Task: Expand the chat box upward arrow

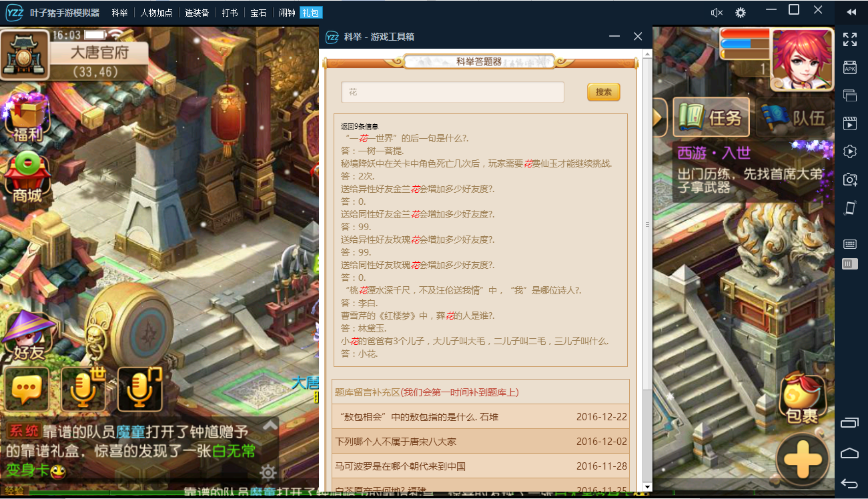Action: tap(270, 425)
